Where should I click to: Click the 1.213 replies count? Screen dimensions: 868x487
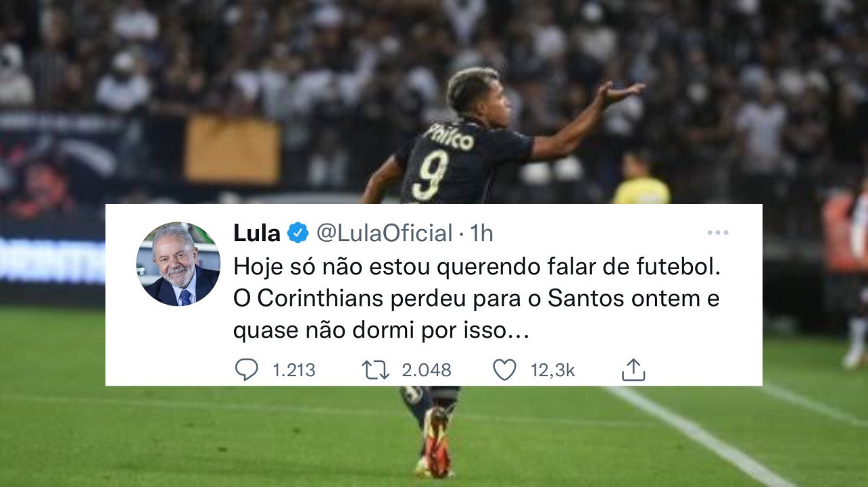[x=294, y=370]
